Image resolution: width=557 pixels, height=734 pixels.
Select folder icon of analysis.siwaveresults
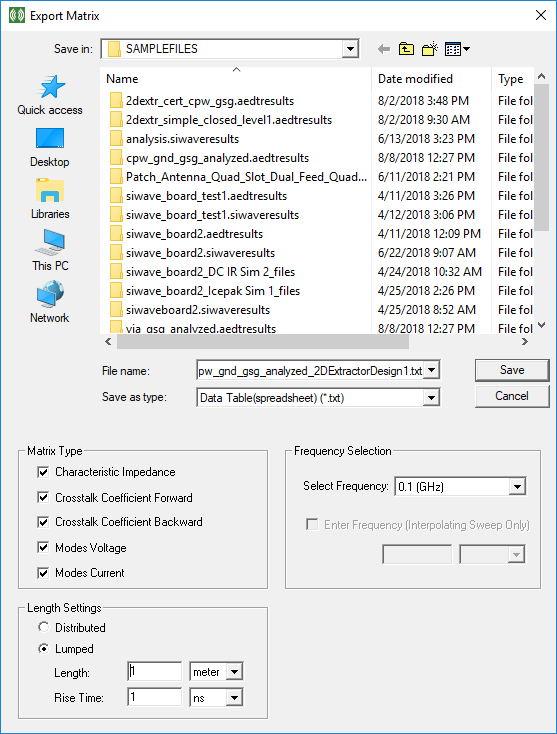[x=116, y=139]
